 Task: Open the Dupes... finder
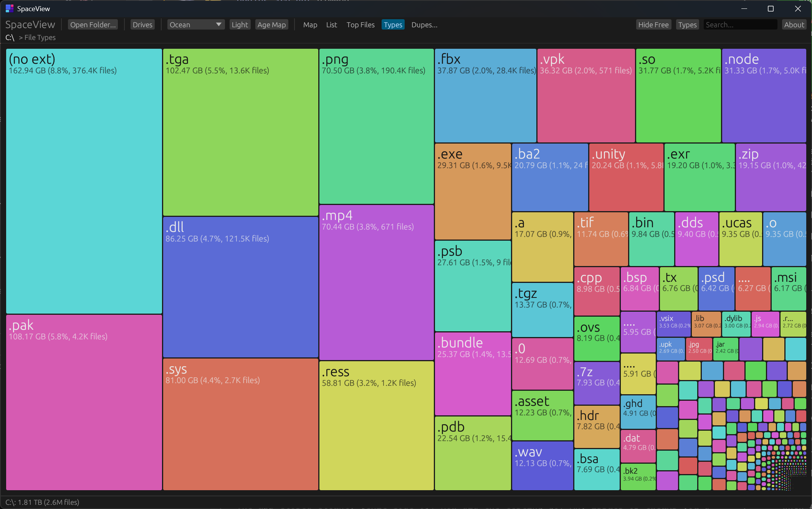click(x=424, y=25)
